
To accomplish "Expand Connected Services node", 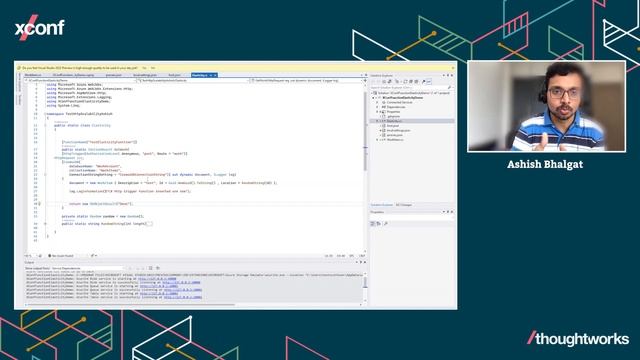I will tap(378, 102).
